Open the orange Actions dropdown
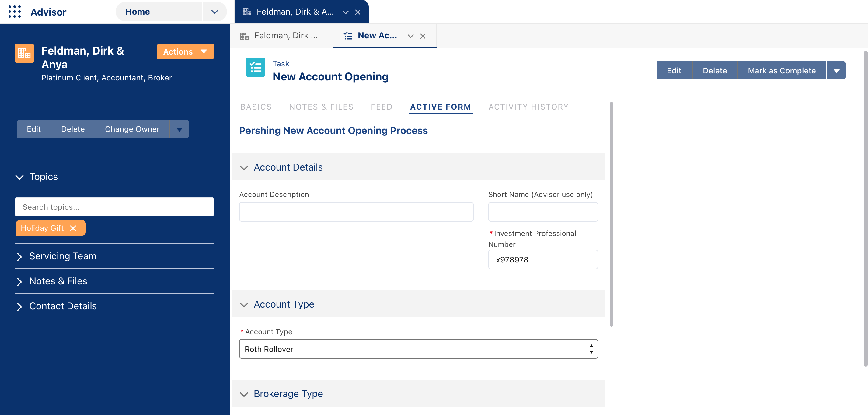Screen dimensions: 868x415 tap(185, 51)
